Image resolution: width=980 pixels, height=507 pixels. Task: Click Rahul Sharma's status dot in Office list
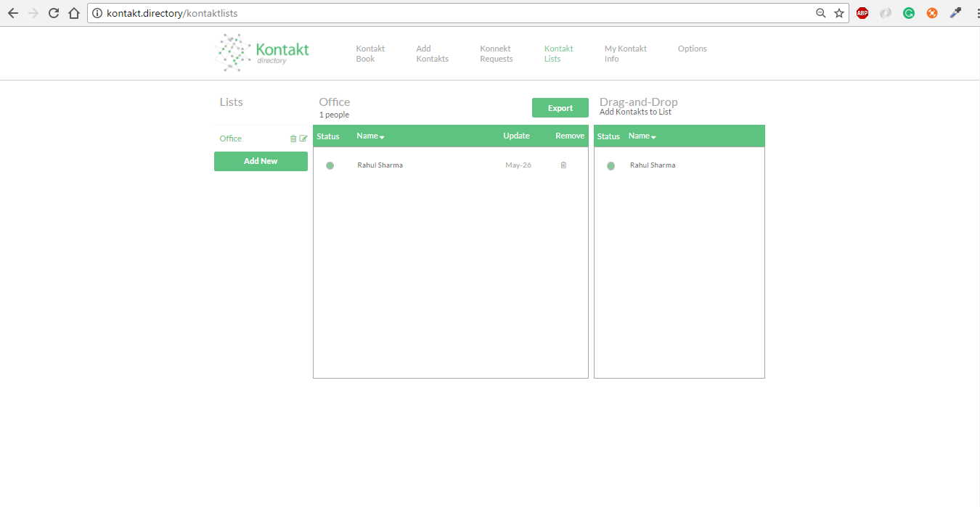[330, 165]
